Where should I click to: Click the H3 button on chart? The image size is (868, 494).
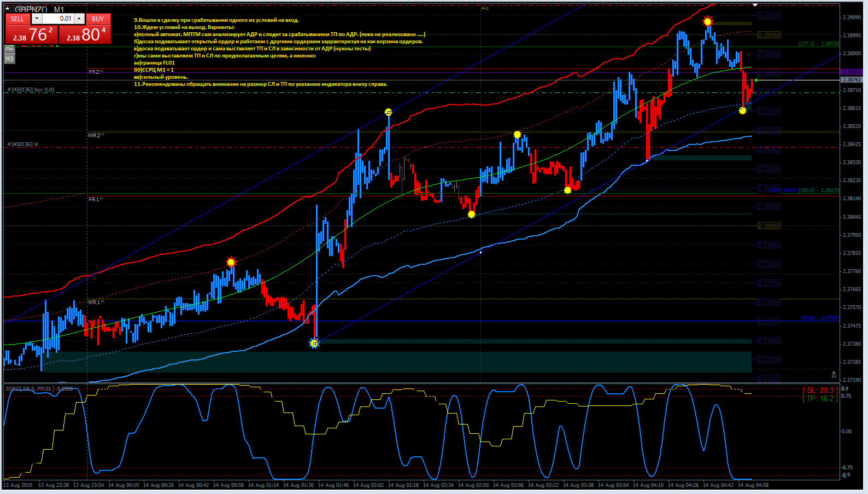pos(9,59)
